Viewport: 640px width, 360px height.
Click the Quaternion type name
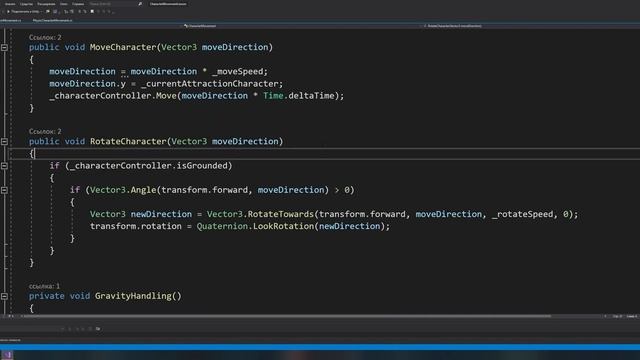click(x=222, y=227)
